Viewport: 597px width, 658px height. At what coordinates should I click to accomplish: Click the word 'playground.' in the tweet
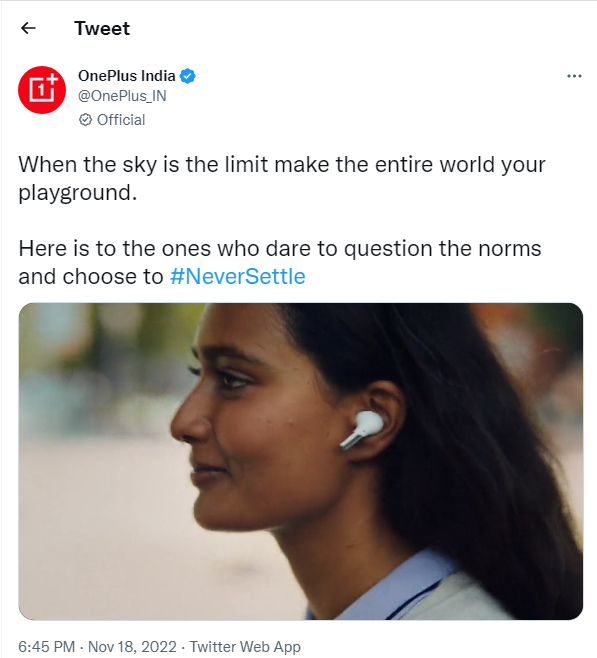pos(78,193)
